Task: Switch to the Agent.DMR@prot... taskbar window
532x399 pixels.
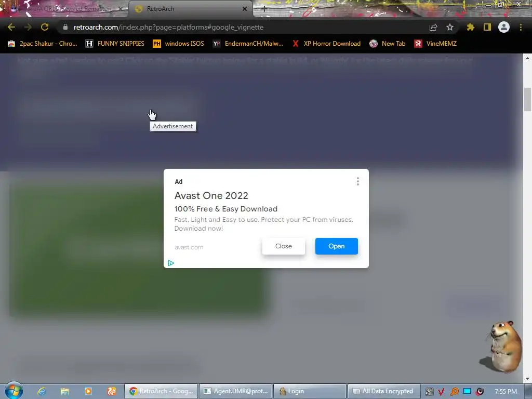Action: tap(235, 391)
